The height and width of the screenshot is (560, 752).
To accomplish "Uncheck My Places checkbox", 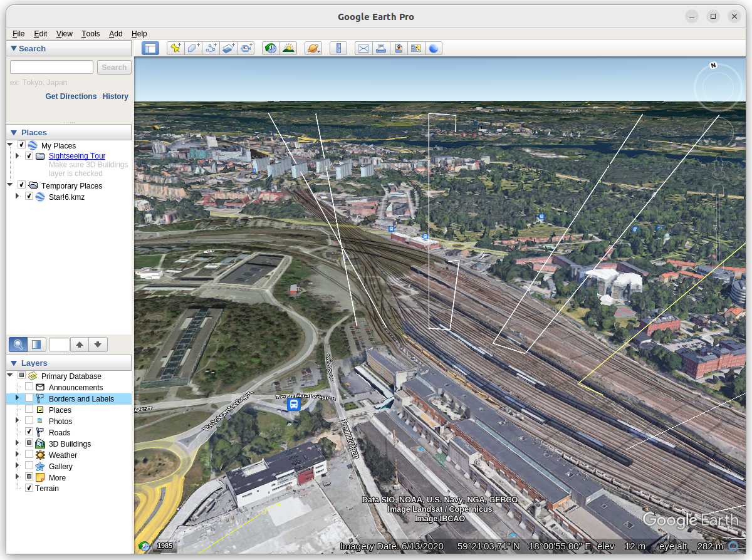I will click(22, 145).
